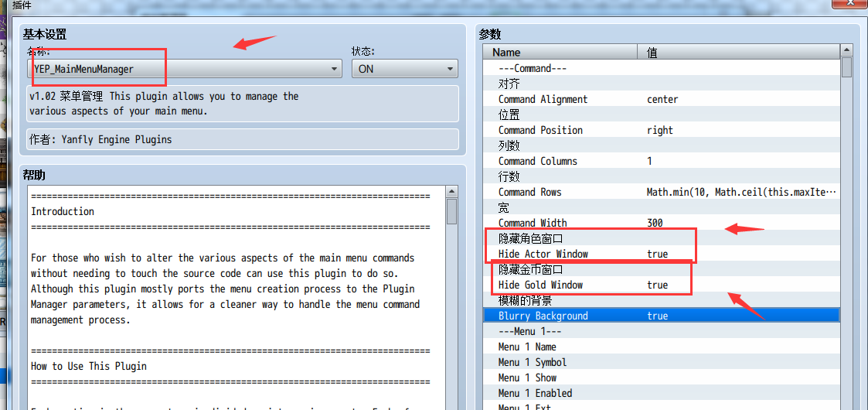The width and height of the screenshot is (868, 410).
Task: Select the center value cell
Action: tap(662, 100)
